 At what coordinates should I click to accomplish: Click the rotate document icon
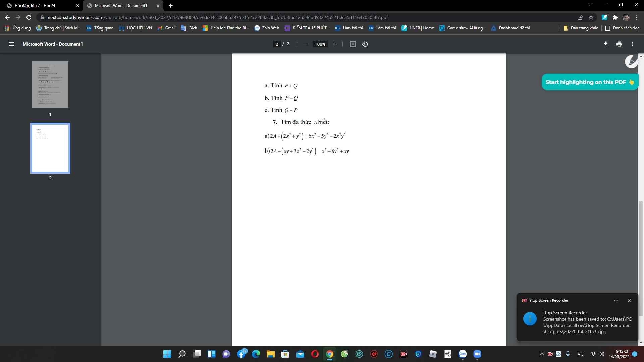tap(365, 44)
